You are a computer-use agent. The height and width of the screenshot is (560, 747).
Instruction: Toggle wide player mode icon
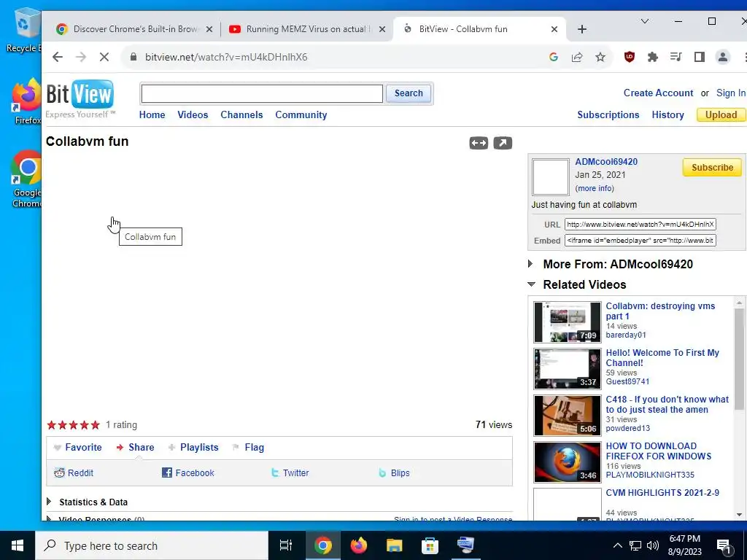[x=479, y=143]
